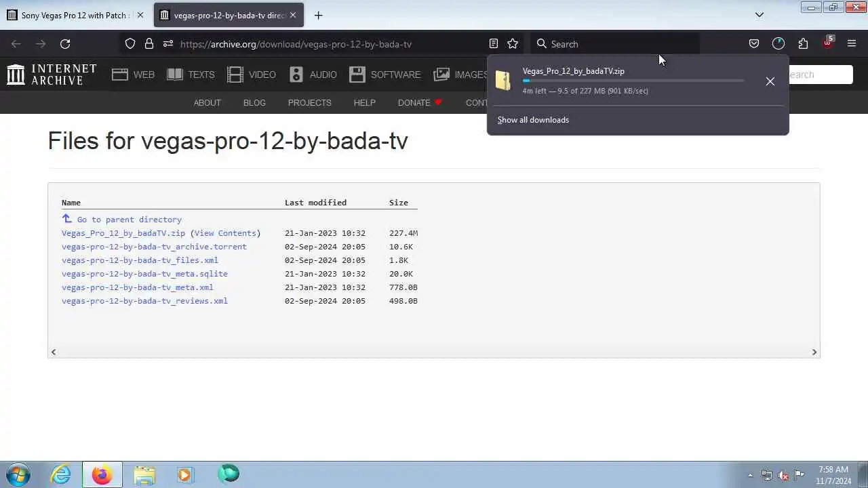This screenshot has height=488, width=868.
Task: Reload the current archive.org page
Action: tap(65, 43)
